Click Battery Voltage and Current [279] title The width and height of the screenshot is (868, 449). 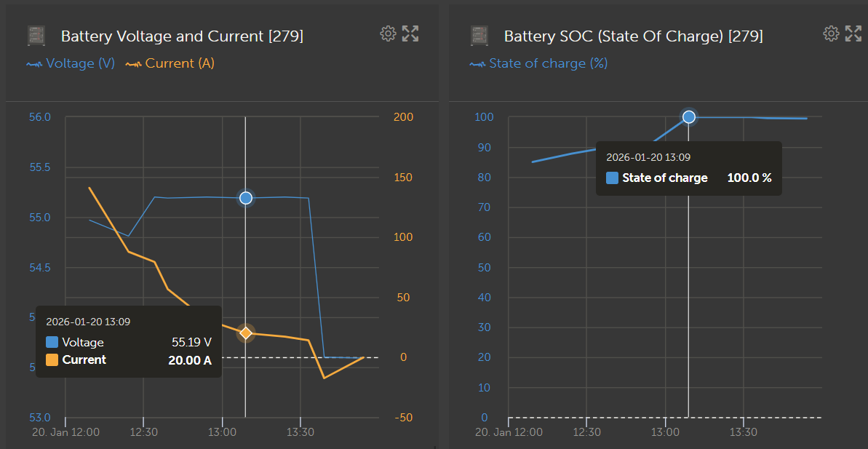(182, 36)
